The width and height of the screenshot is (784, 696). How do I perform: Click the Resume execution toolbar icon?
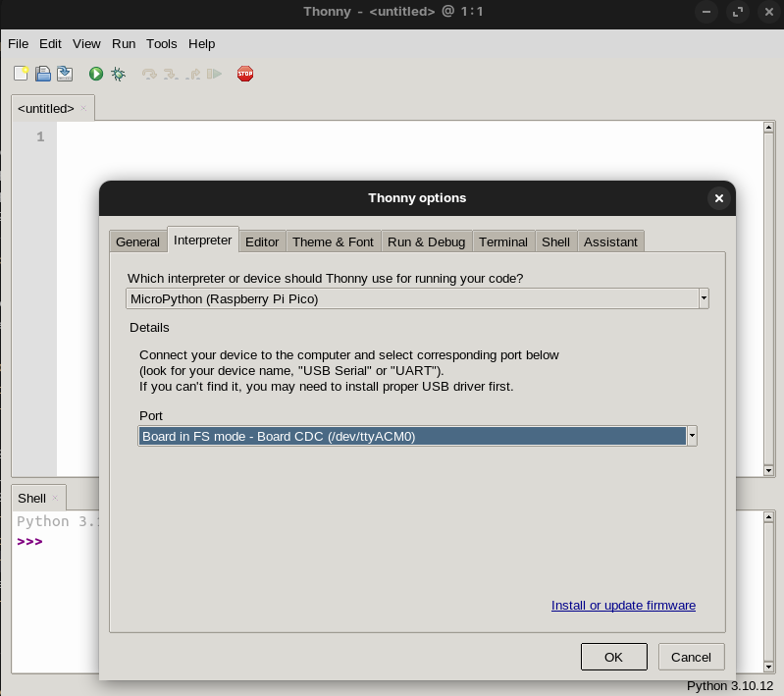pos(215,74)
